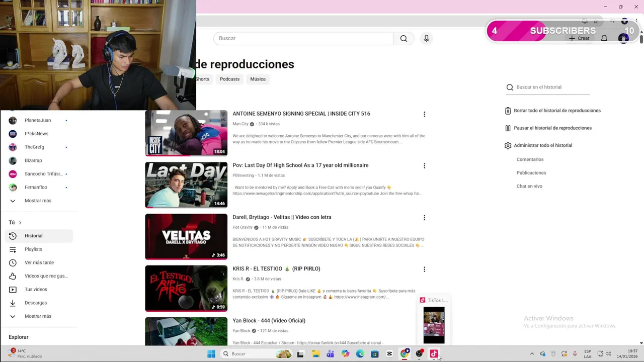Open clock showing 19:37 14/01/2026
This screenshot has width=644, height=362.
(x=627, y=354)
